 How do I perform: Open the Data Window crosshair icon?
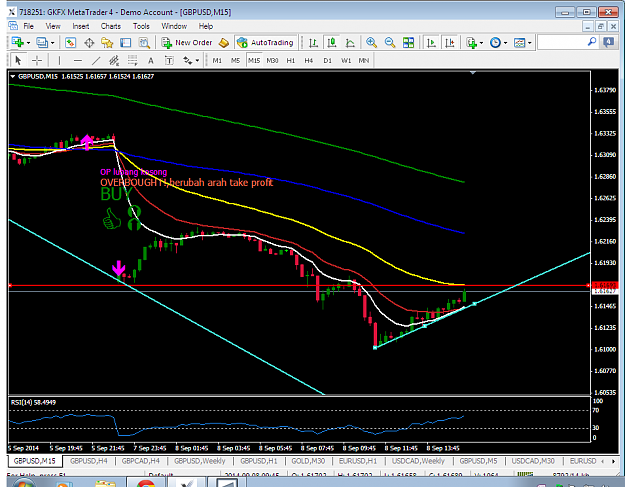coord(89,43)
